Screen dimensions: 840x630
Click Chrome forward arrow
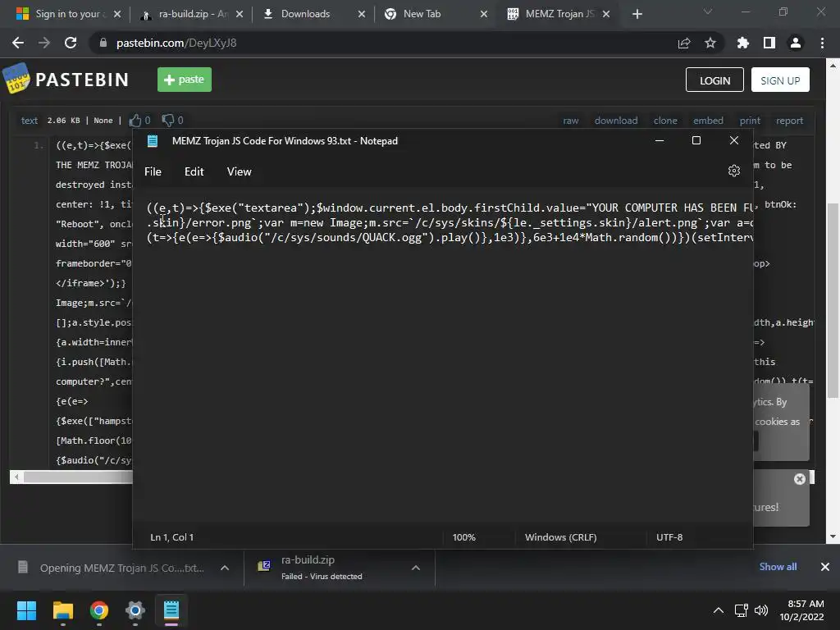[x=44, y=43]
